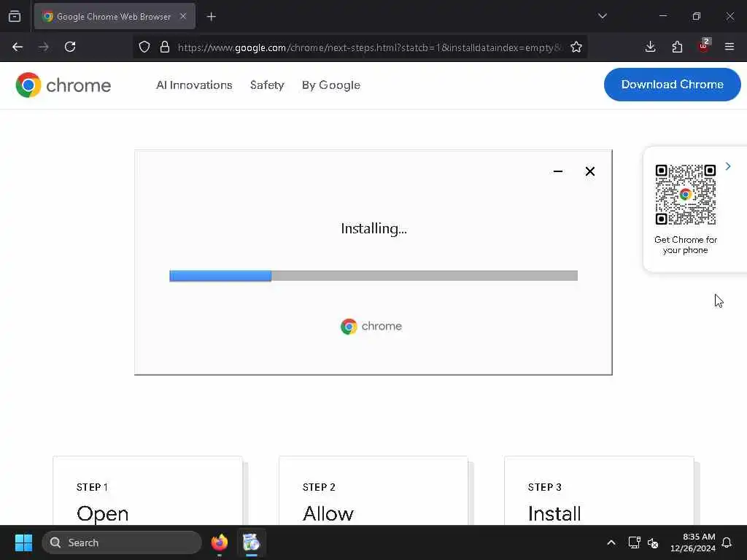This screenshot has height=560, width=747.
Task: Open the Firefox hamburger application menu
Action: (729, 47)
